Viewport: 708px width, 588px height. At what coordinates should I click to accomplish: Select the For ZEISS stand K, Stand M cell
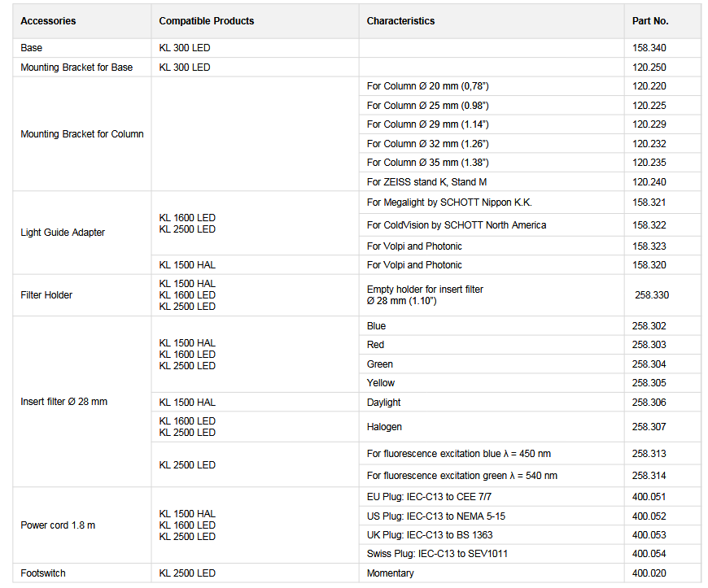coord(426,182)
